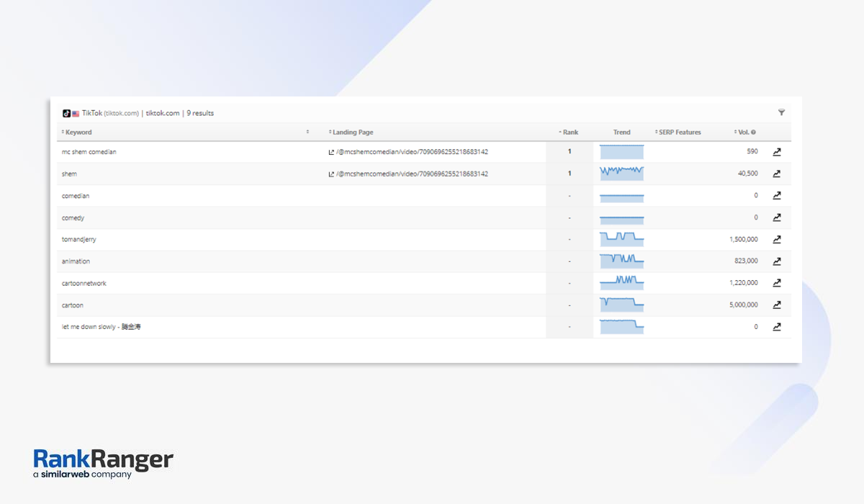Open trend chart icon for shem row
The height and width of the screenshot is (504, 864).
tap(777, 174)
